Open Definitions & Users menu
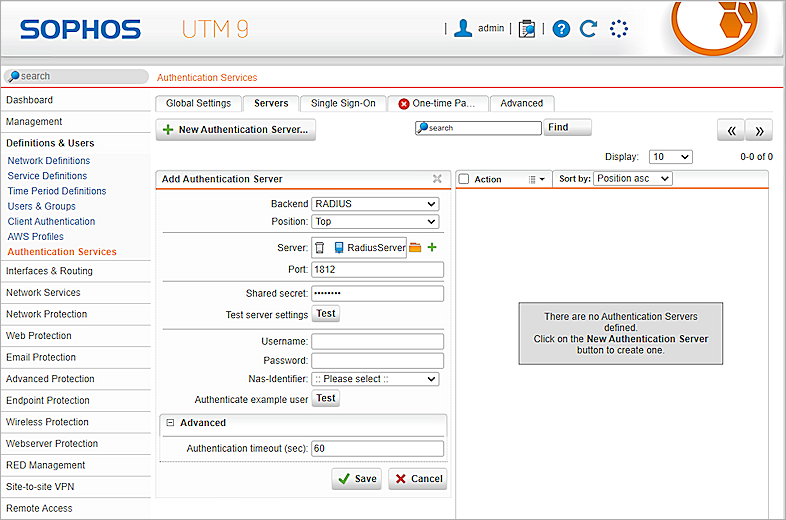Screen dimensions: 786x520 (50, 143)
